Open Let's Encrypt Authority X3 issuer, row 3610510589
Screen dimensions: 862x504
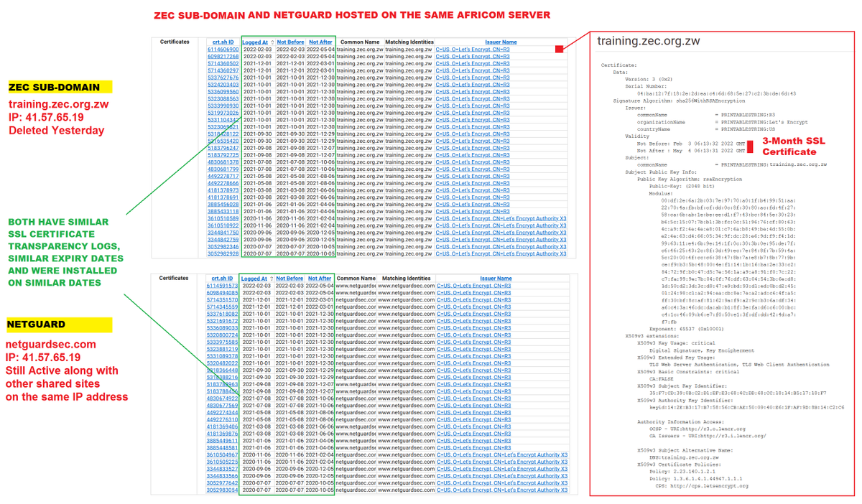coord(501,218)
